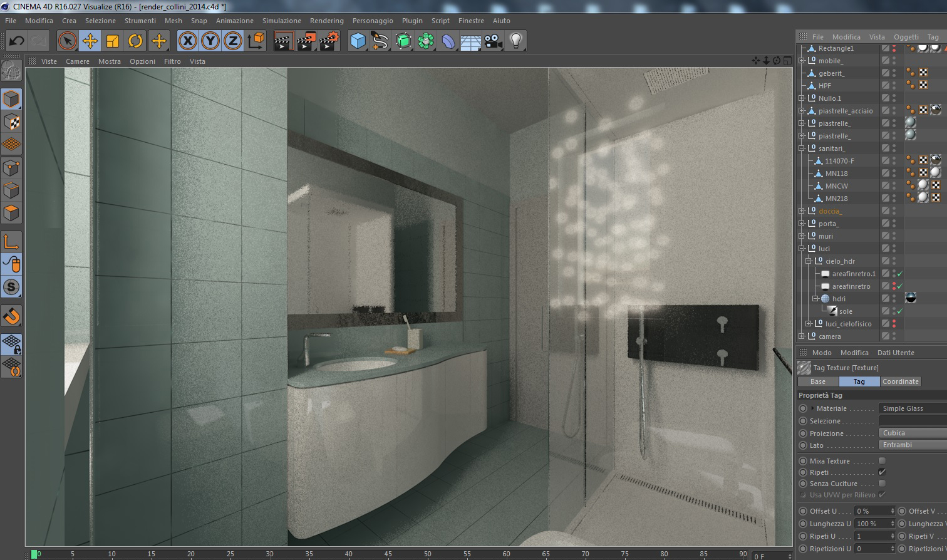Toggle the Z axis lock

point(232,41)
